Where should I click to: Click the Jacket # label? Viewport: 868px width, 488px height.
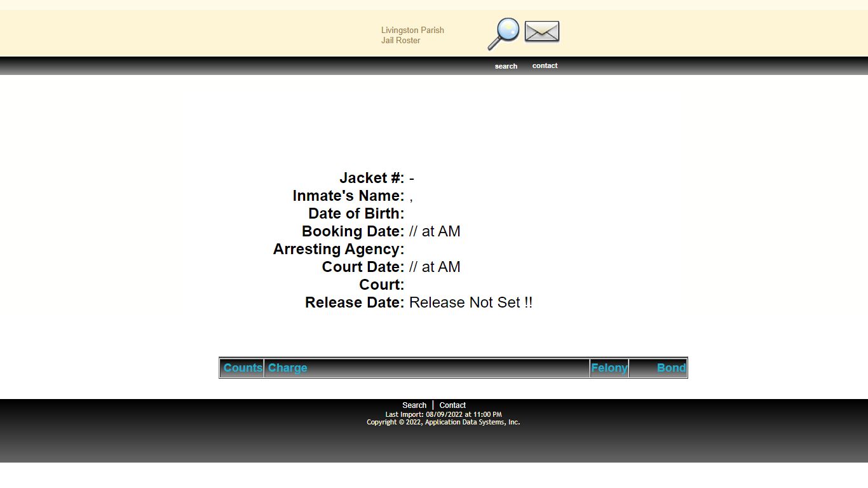pyautogui.click(x=372, y=178)
